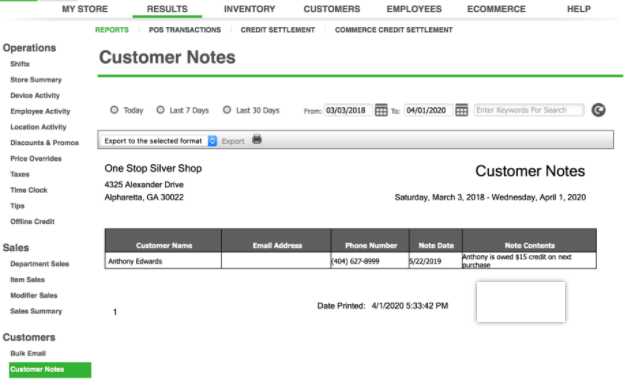Click the refresh search round icon
Screen dimensions: 634x389
pos(598,110)
